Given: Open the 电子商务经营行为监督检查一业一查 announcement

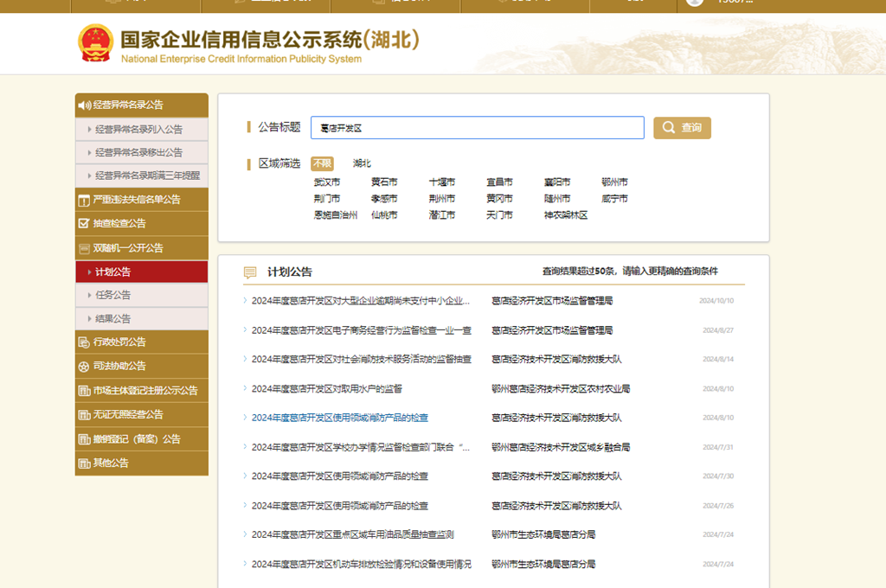Looking at the screenshot, I should (x=362, y=330).
